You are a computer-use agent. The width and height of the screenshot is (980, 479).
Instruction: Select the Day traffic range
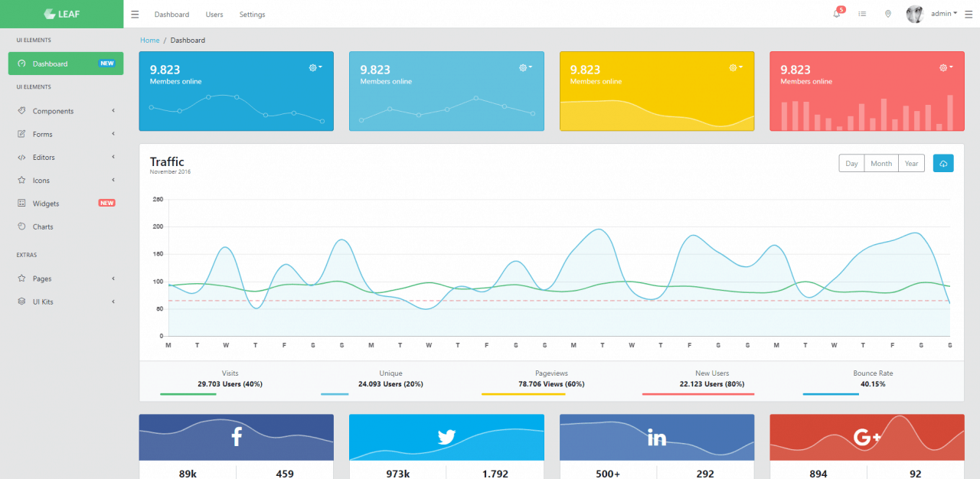[x=851, y=164]
